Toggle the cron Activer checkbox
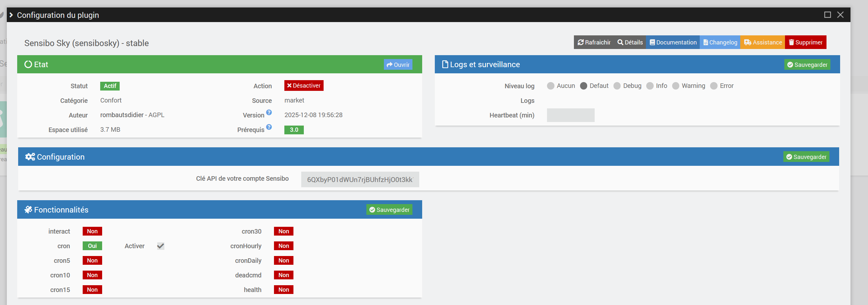This screenshot has width=868, height=305. 161,246
